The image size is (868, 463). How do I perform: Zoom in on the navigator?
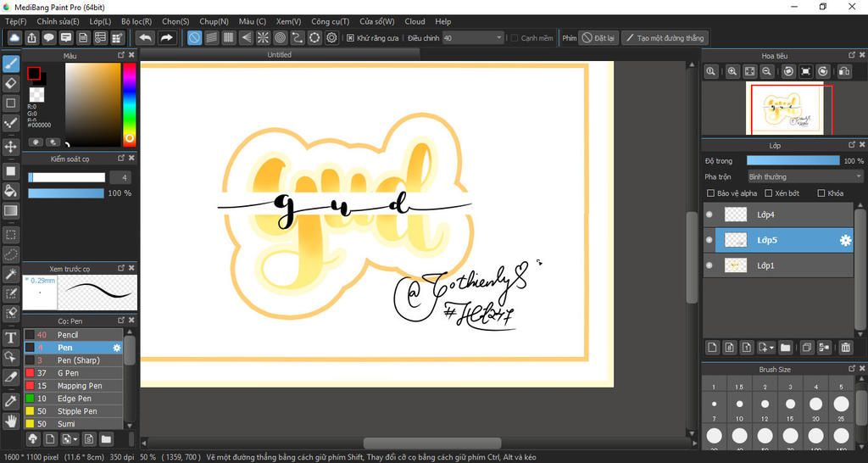pyautogui.click(x=732, y=71)
